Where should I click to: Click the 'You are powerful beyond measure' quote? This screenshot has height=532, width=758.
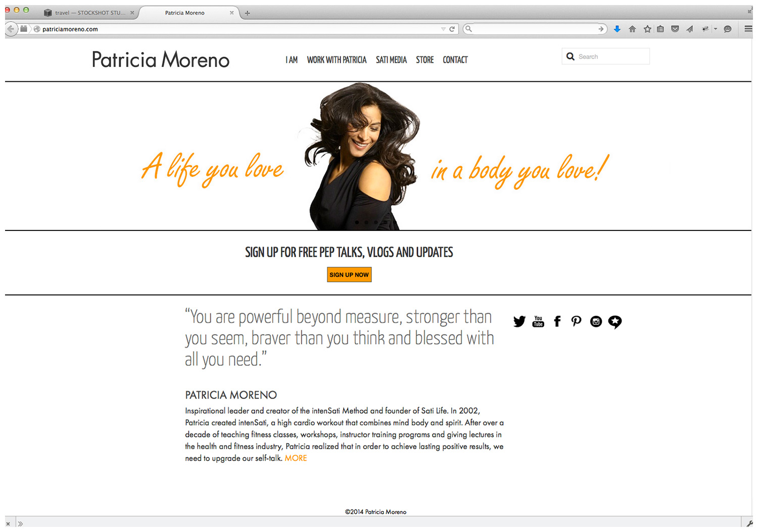click(339, 338)
